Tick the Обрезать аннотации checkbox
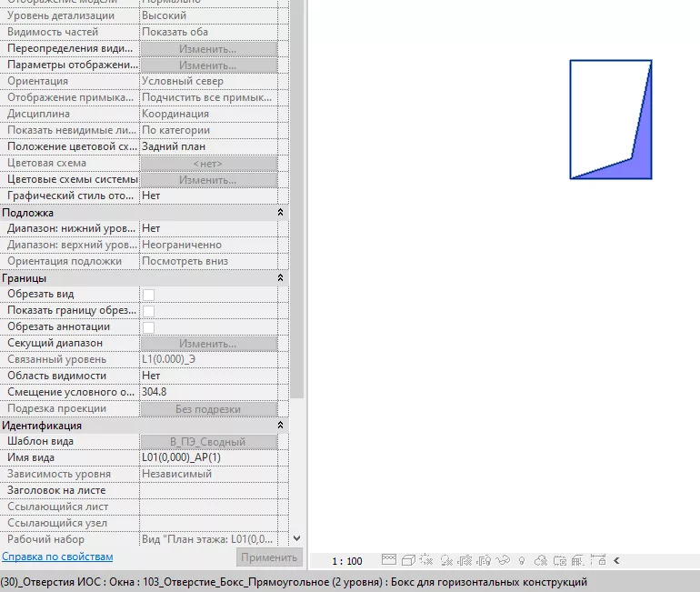Viewport: 700px width, 592px height. click(148, 327)
